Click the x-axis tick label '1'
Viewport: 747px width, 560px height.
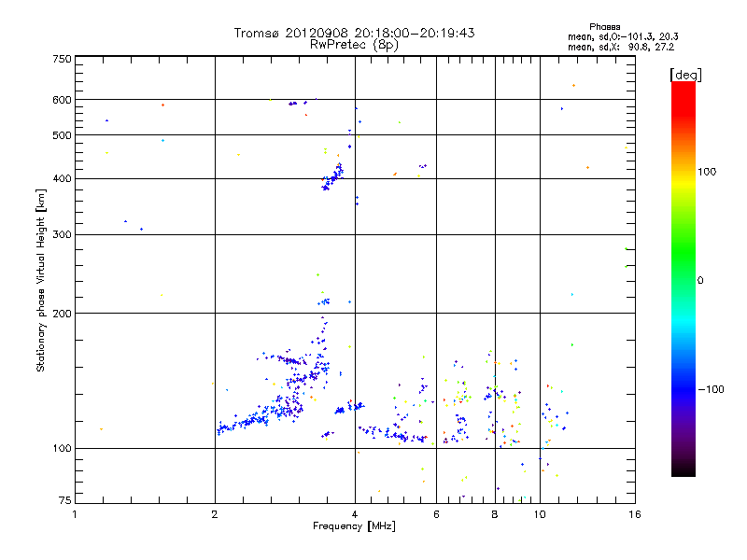[75, 514]
